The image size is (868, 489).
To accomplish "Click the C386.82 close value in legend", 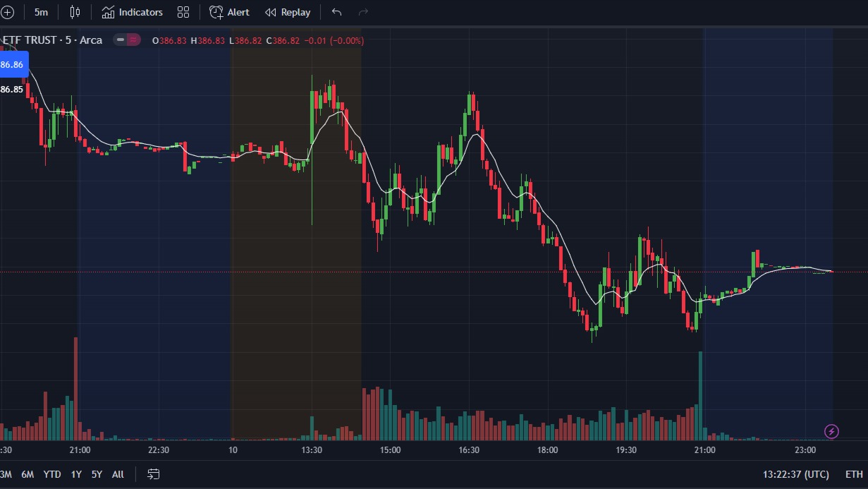I will coord(283,41).
